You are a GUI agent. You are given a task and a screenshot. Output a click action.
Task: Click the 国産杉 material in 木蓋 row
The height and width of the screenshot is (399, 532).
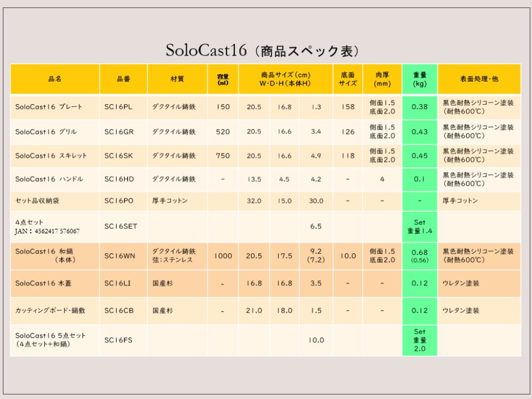click(x=162, y=283)
